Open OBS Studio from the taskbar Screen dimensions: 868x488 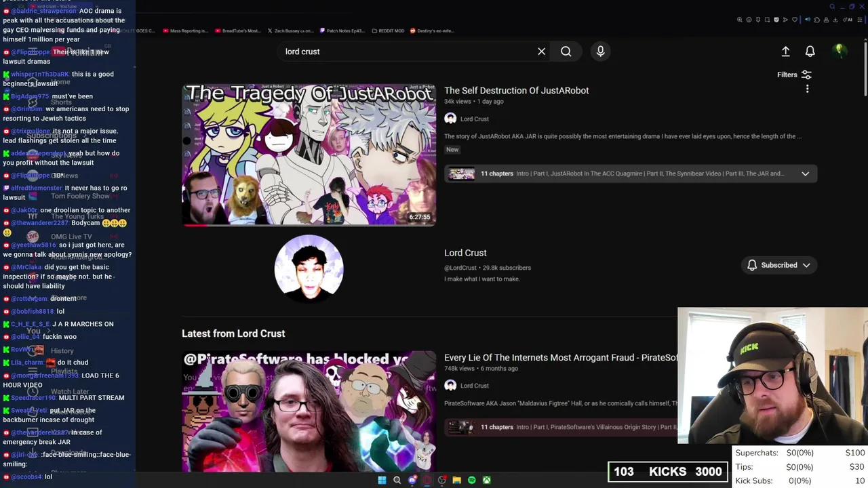[x=441, y=480]
